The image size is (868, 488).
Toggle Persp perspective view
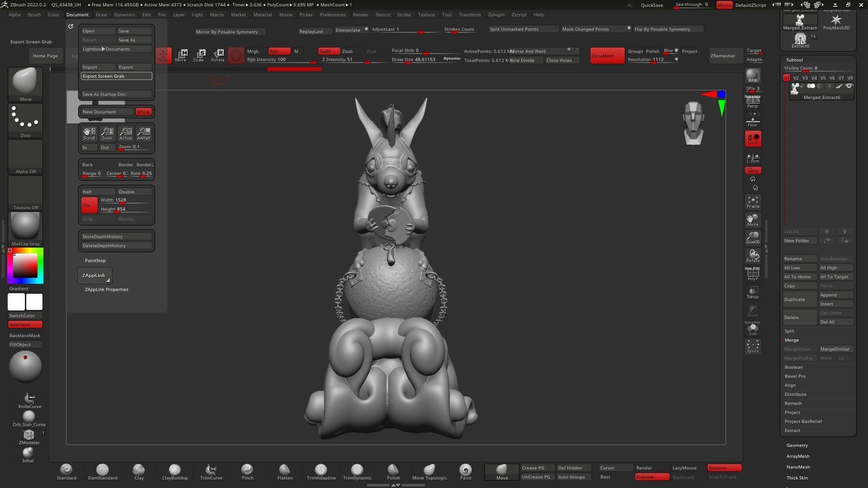coord(753,103)
